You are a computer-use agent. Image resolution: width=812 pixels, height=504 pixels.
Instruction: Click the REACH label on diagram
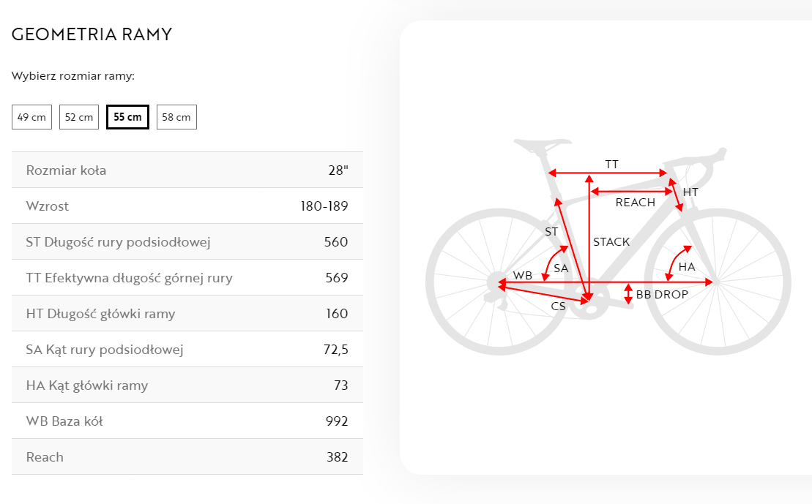pos(636,203)
